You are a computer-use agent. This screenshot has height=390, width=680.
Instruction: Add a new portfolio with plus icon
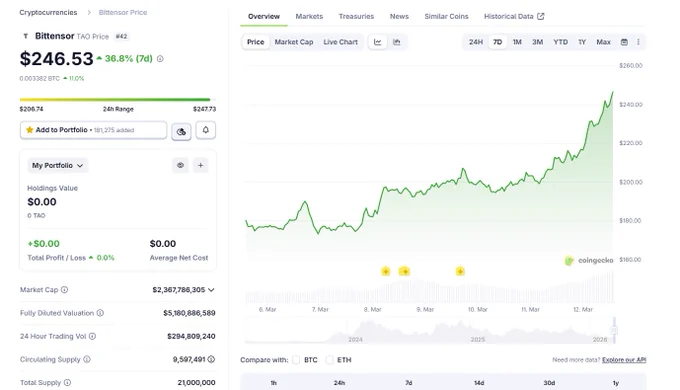click(x=200, y=165)
